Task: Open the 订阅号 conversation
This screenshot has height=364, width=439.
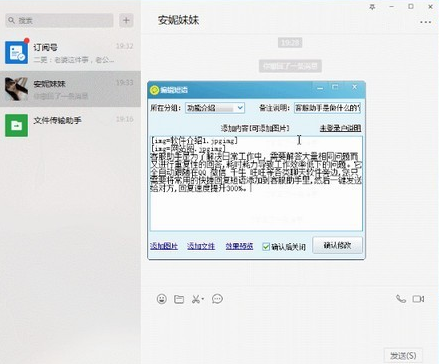Action: tap(70, 52)
